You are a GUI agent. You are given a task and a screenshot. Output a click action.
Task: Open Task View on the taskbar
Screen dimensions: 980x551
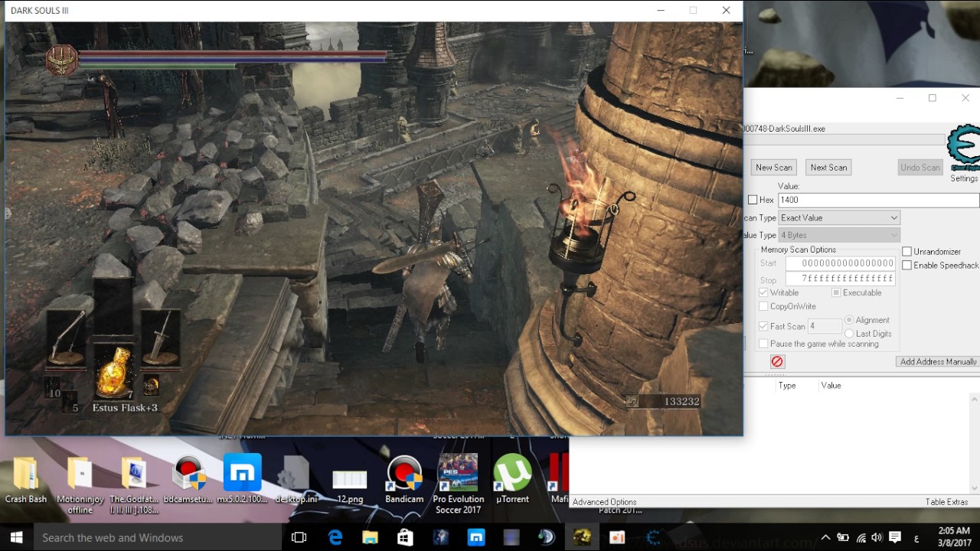pyautogui.click(x=299, y=537)
